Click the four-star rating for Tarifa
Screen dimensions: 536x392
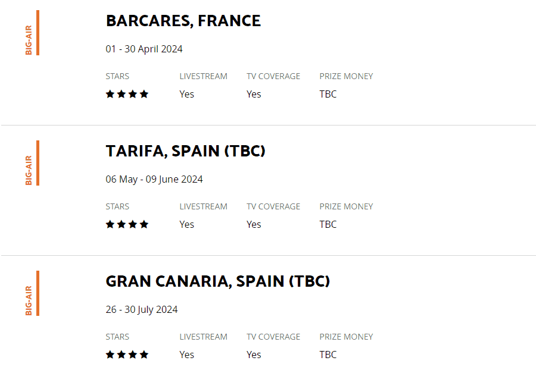(x=127, y=224)
